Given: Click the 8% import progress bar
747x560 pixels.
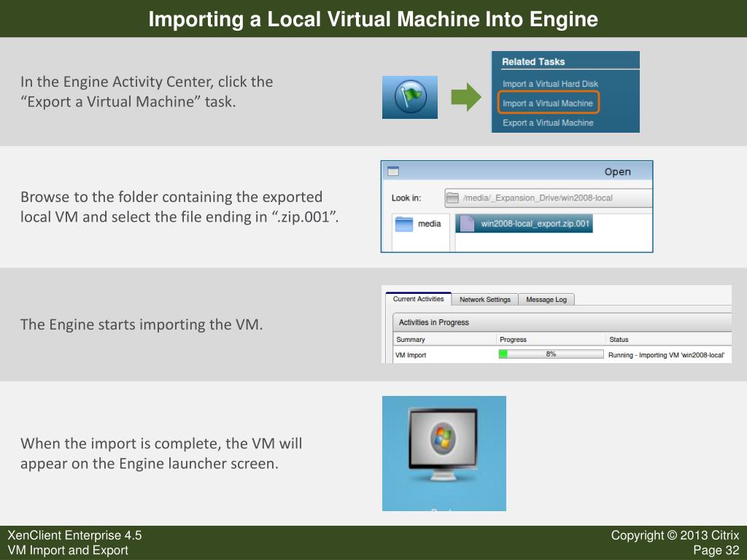Looking at the screenshot, I should (551, 354).
